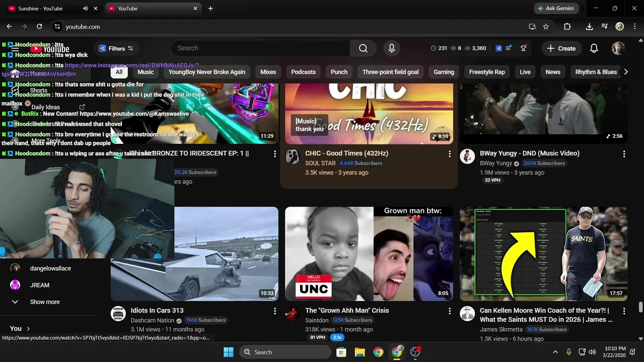Click the YouTube search magnifier button
644x362 pixels.
coord(363,48)
